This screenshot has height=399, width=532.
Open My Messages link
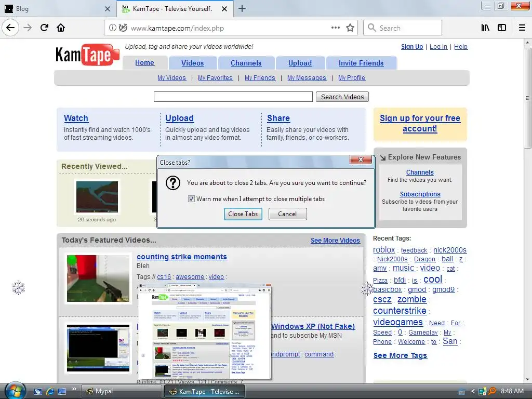[307, 78]
